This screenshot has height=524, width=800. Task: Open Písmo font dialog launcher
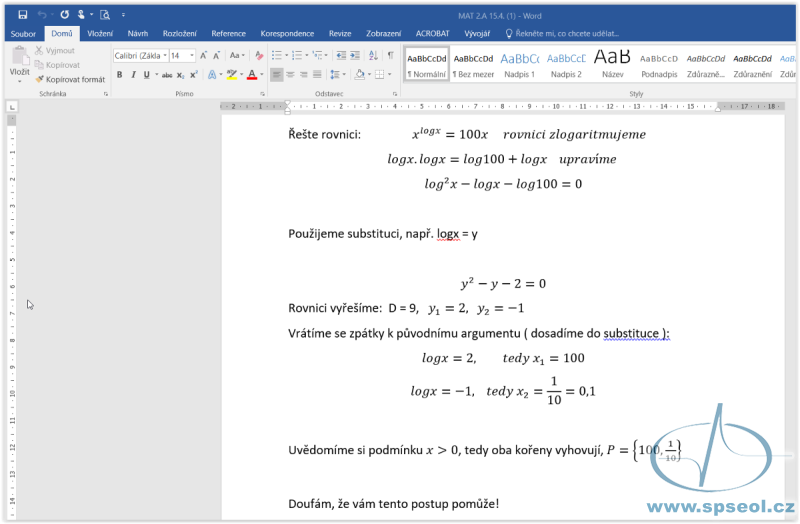tap(262, 94)
